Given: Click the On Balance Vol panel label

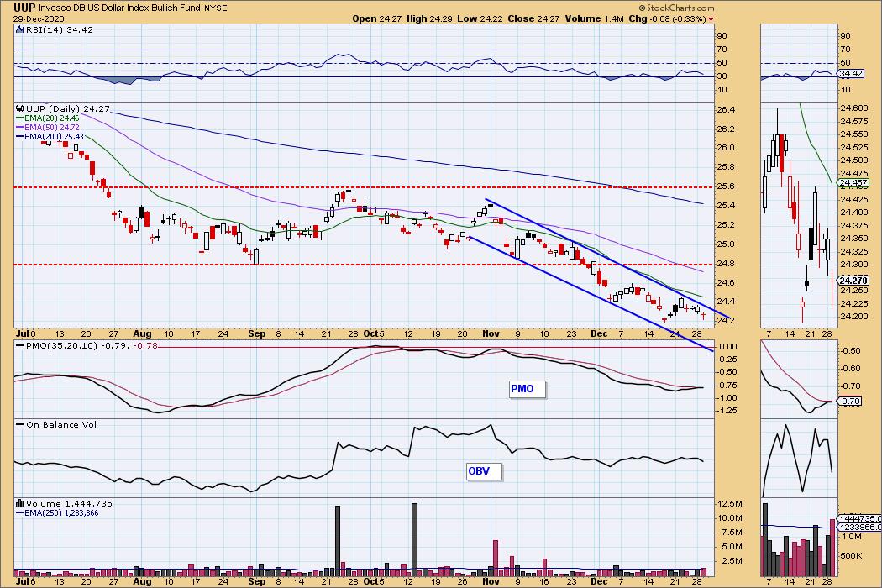Looking at the screenshot, I should pos(60,425).
